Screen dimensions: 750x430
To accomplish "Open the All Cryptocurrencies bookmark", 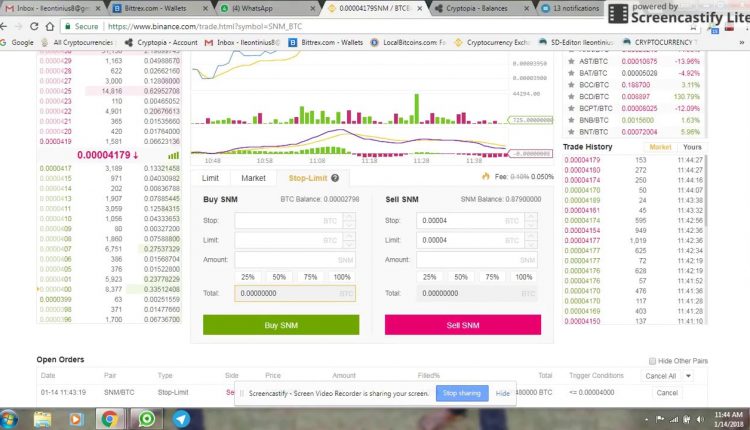I will coord(77,43).
